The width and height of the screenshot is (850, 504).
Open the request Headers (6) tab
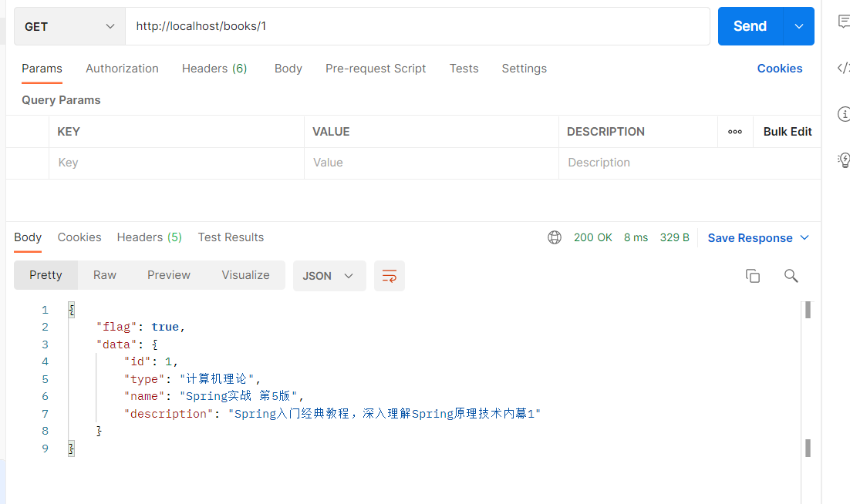[214, 69]
